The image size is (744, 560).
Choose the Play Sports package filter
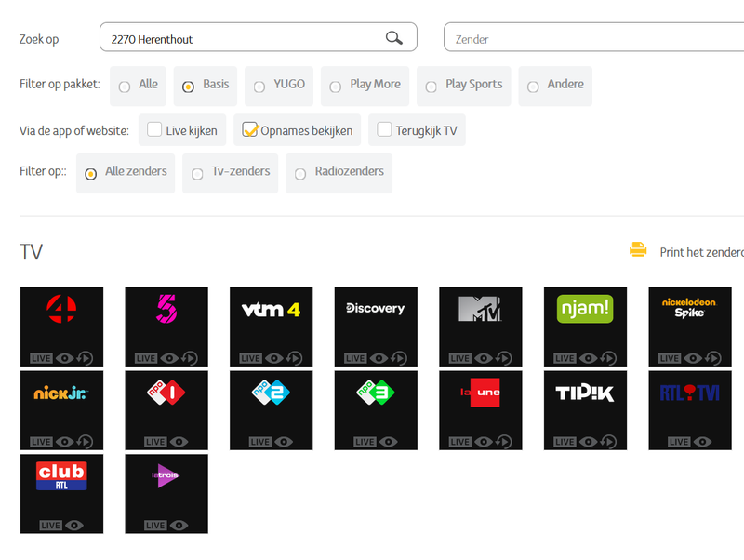[x=432, y=87]
